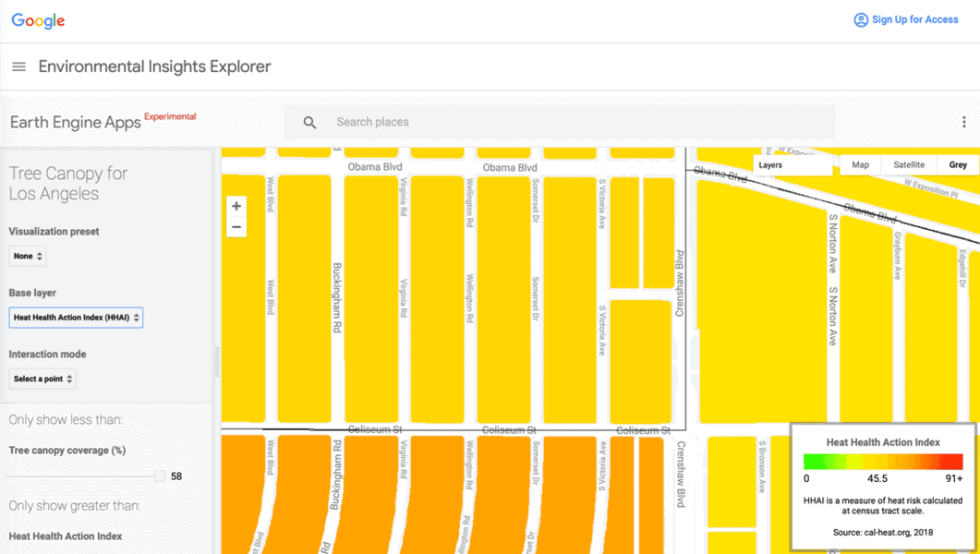Zoom in on the map with plus
The width and height of the screenshot is (980, 554).
click(236, 206)
